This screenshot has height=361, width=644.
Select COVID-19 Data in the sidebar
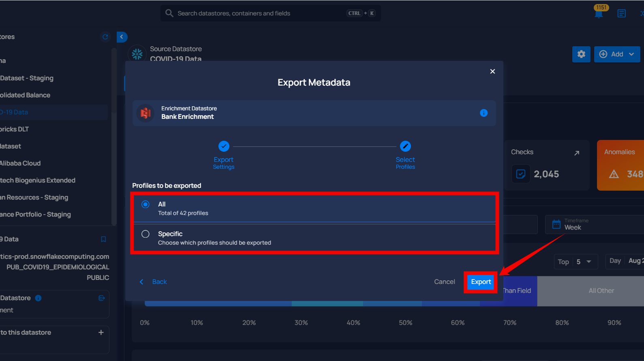coord(53,112)
